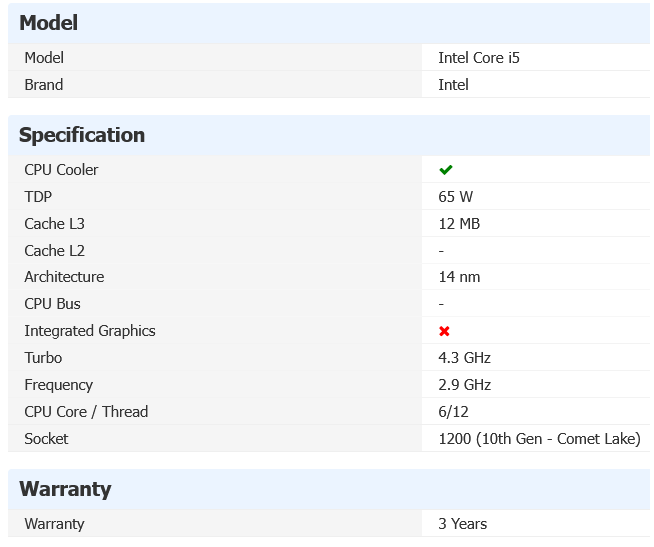Select the 6/12 Core / Thread value

point(453,412)
